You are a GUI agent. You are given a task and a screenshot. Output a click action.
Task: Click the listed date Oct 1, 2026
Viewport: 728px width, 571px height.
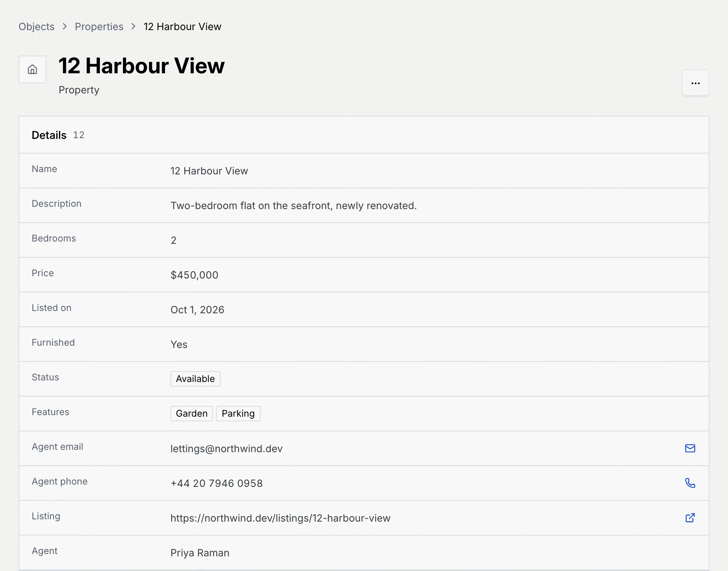[197, 310]
